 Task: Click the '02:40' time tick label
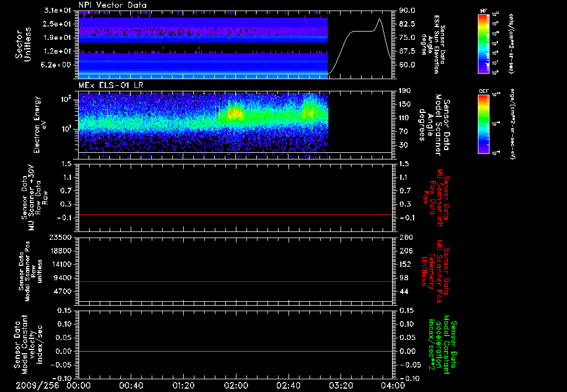point(288,385)
